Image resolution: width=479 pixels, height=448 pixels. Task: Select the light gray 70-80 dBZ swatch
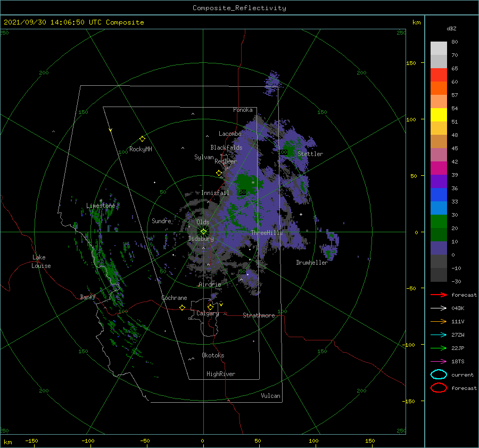click(439, 48)
